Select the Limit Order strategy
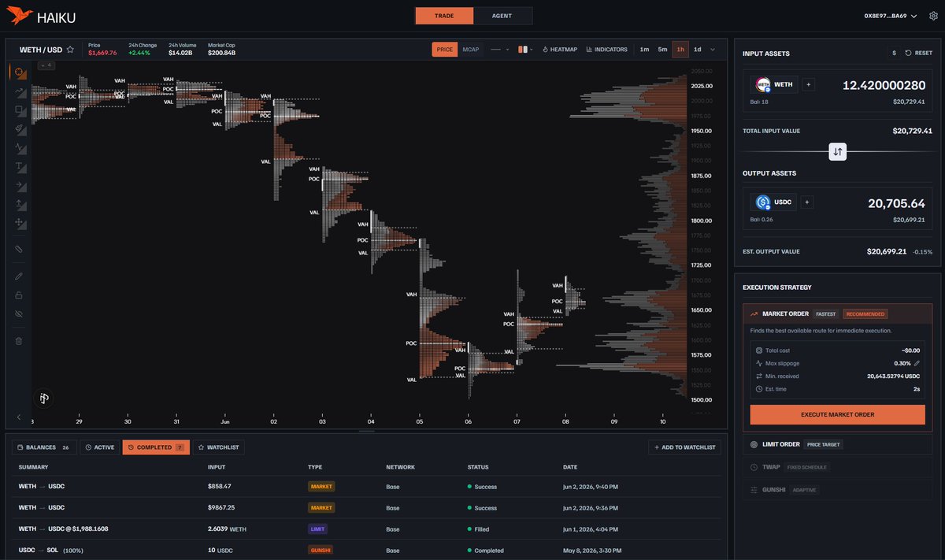Screen dimensions: 945x560 838,445
